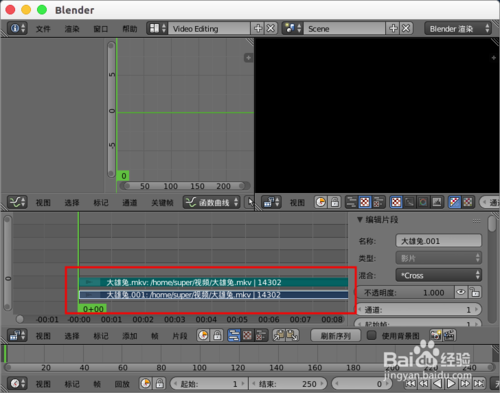Play animation forward
This screenshot has height=393, width=500.
tap(451, 384)
